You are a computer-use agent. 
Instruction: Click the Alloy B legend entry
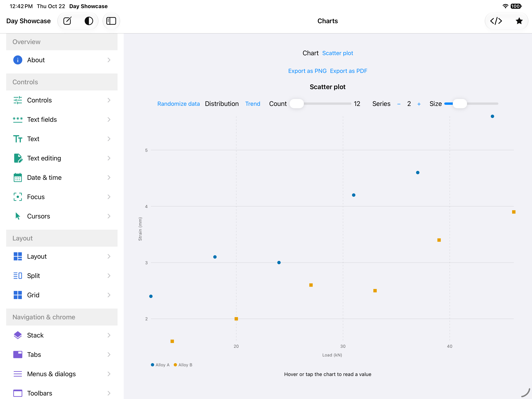tap(183, 365)
